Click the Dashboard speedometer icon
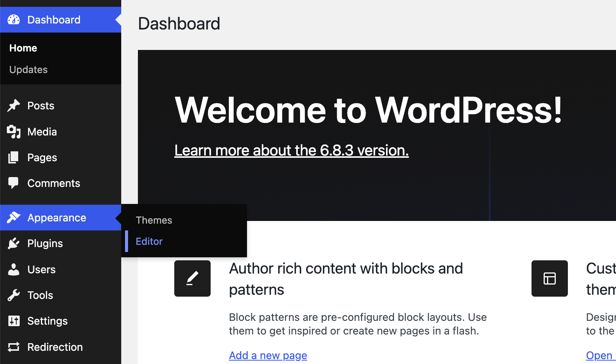 point(14,19)
